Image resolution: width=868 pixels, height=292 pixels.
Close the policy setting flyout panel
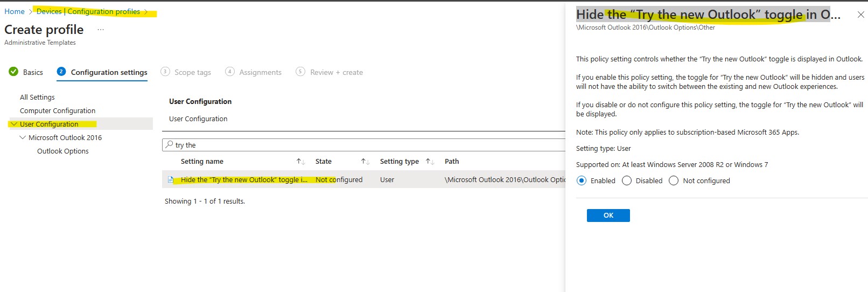[x=860, y=15]
